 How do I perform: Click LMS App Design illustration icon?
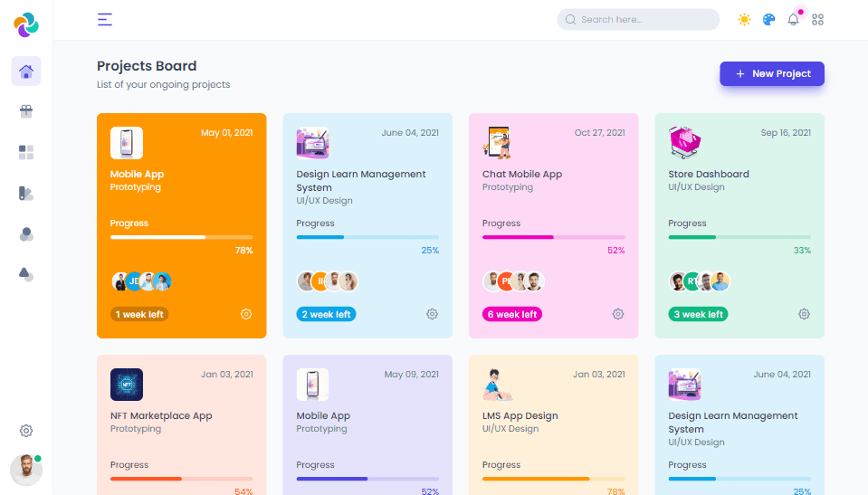[497, 385]
